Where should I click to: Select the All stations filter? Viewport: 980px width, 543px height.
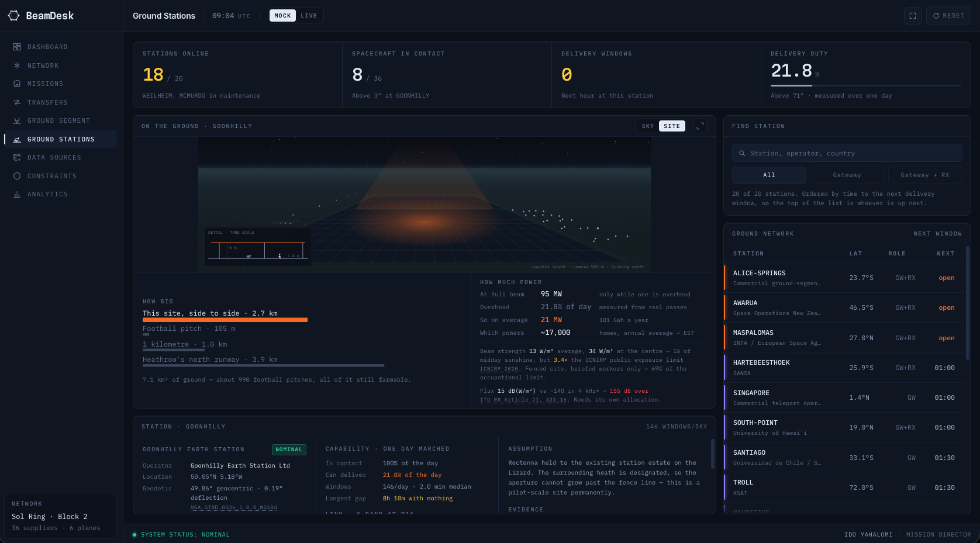click(x=769, y=175)
